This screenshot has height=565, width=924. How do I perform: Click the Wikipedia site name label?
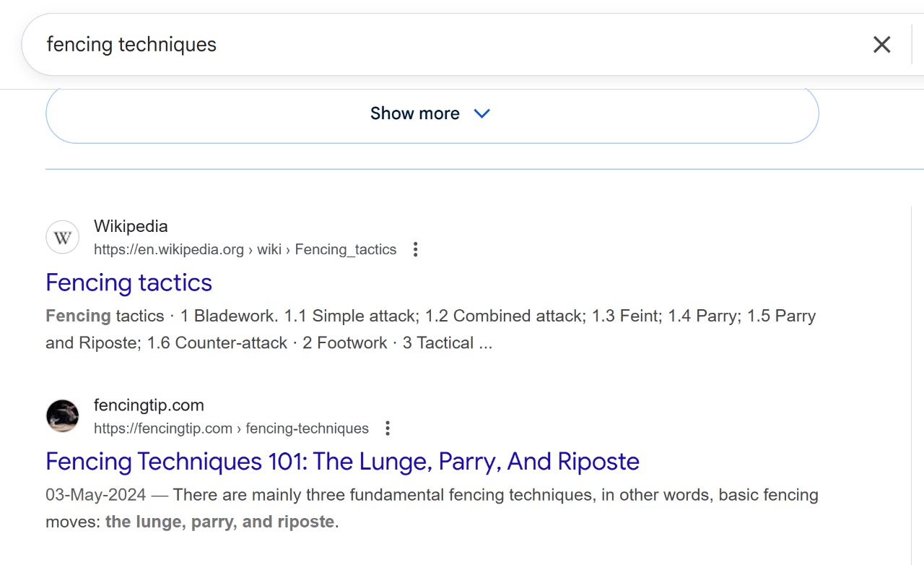click(131, 226)
